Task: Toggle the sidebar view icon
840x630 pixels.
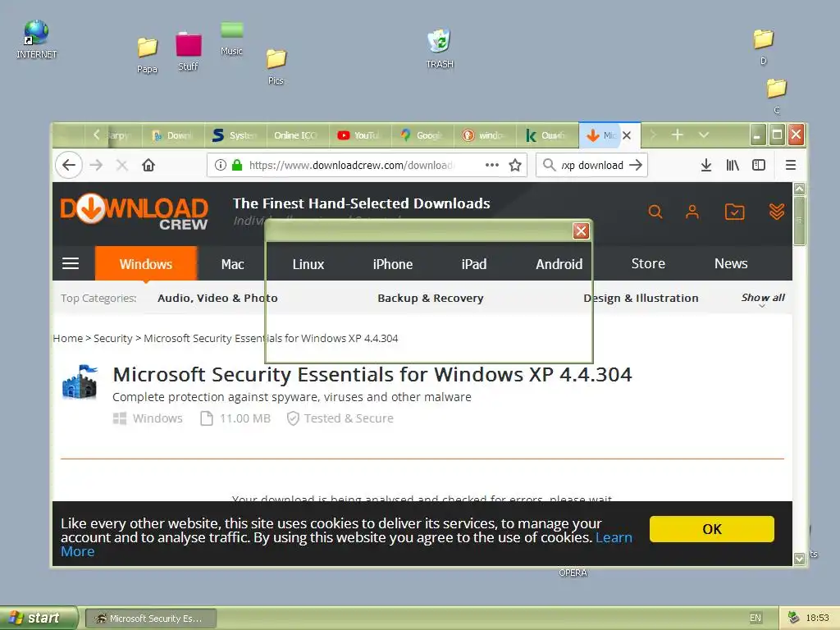Action: (759, 165)
